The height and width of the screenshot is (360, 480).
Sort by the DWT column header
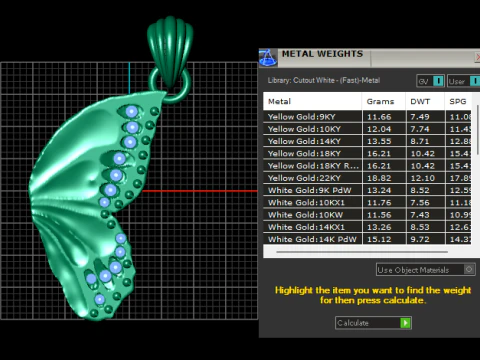click(x=425, y=101)
